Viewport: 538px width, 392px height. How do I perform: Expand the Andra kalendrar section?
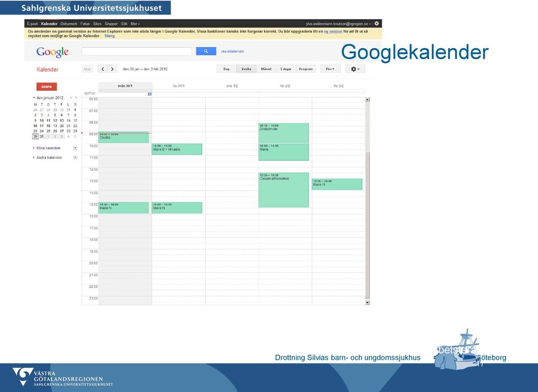coord(34,158)
